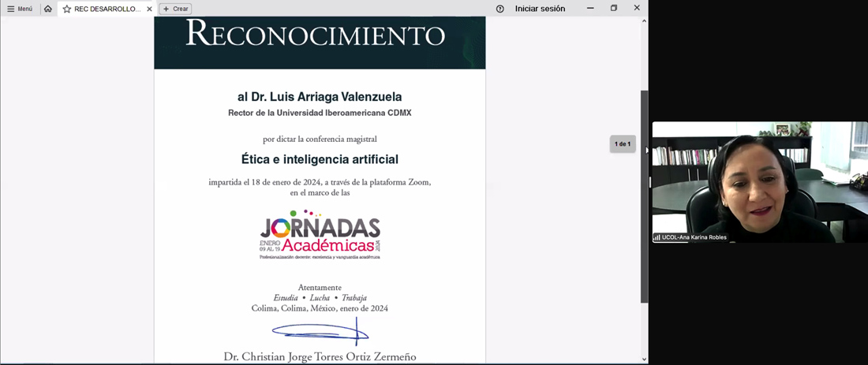
Task: Open the help question mark icon
Action: 499,9
